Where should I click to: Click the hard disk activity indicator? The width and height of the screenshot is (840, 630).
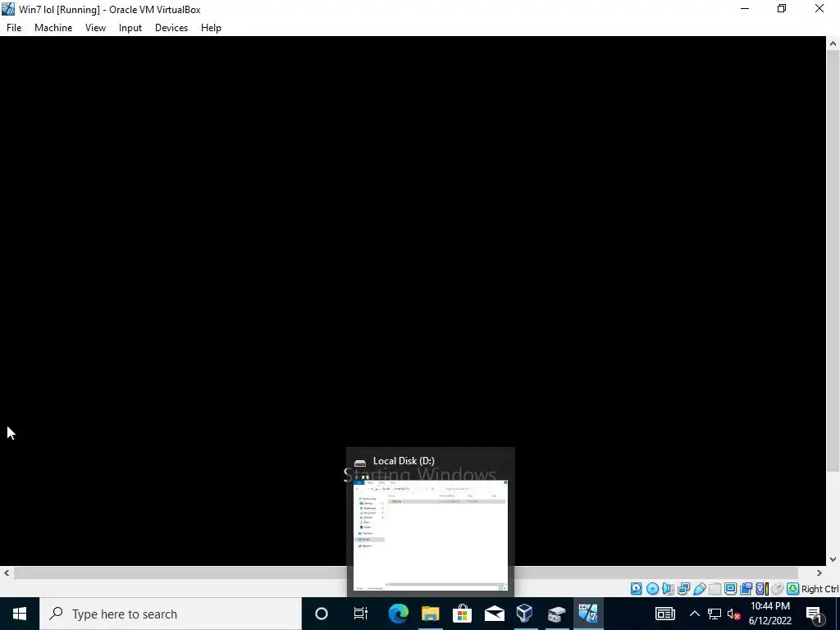pos(636,589)
